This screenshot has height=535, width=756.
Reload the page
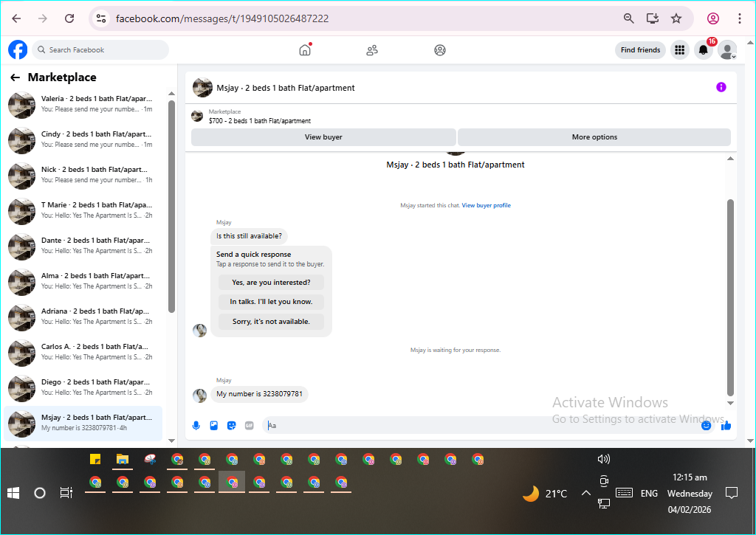point(69,18)
